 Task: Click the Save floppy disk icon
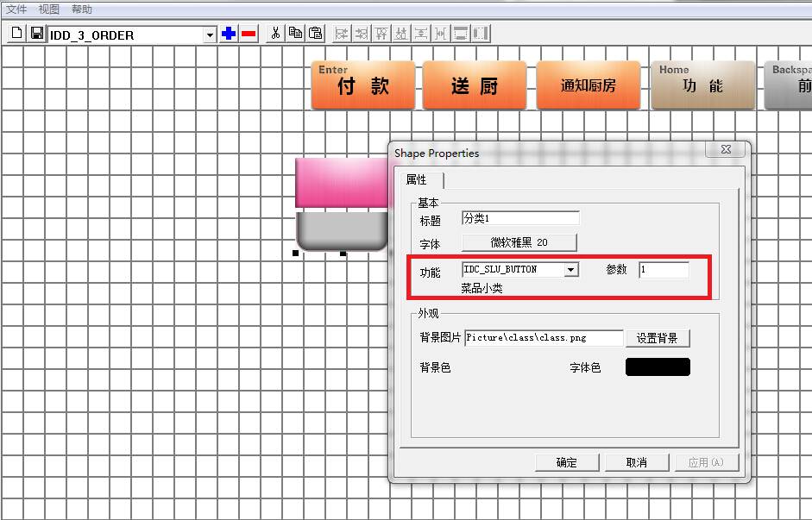pyautogui.click(x=37, y=34)
